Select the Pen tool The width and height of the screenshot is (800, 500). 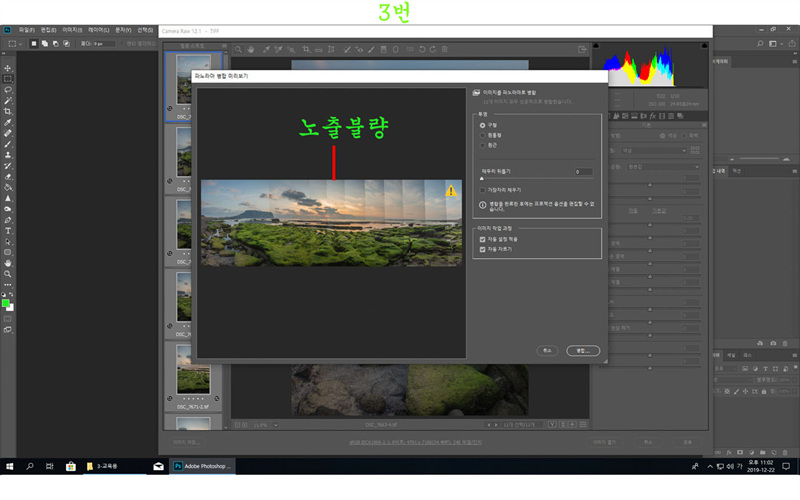click(8, 220)
